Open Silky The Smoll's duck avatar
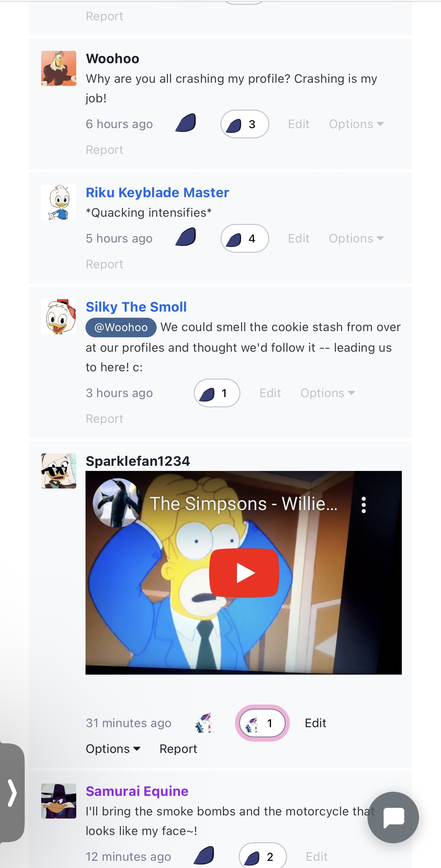 pyautogui.click(x=59, y=316)
